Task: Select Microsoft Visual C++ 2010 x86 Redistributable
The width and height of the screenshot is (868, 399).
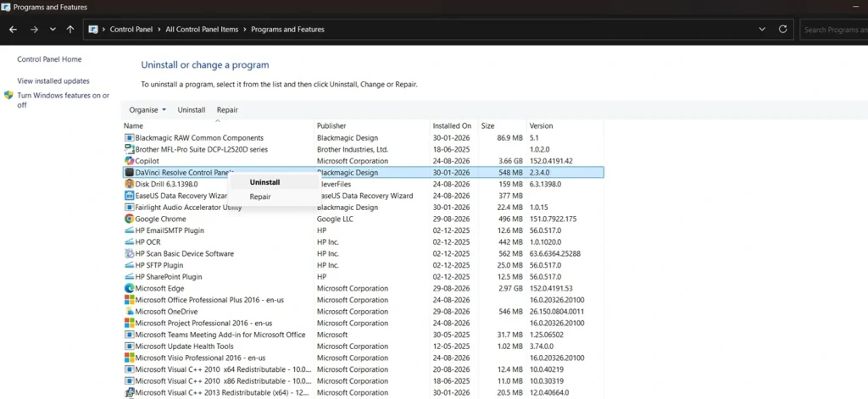Action: (224, 380)
